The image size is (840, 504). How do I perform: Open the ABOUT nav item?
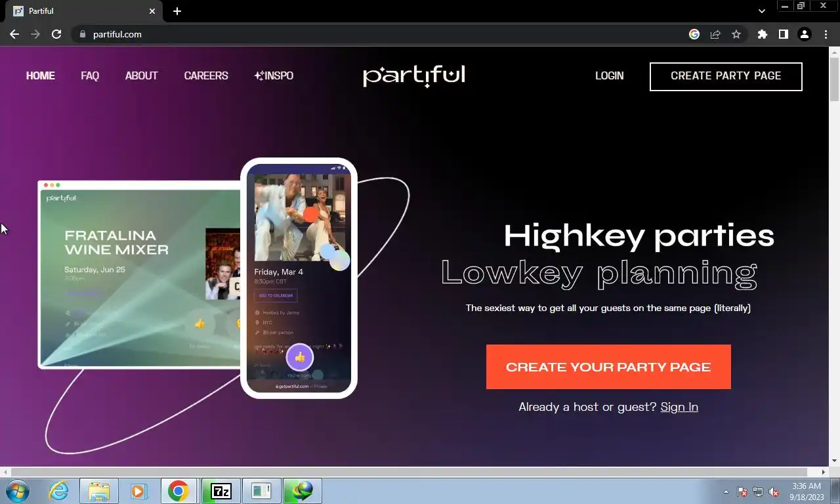(141, 75)
